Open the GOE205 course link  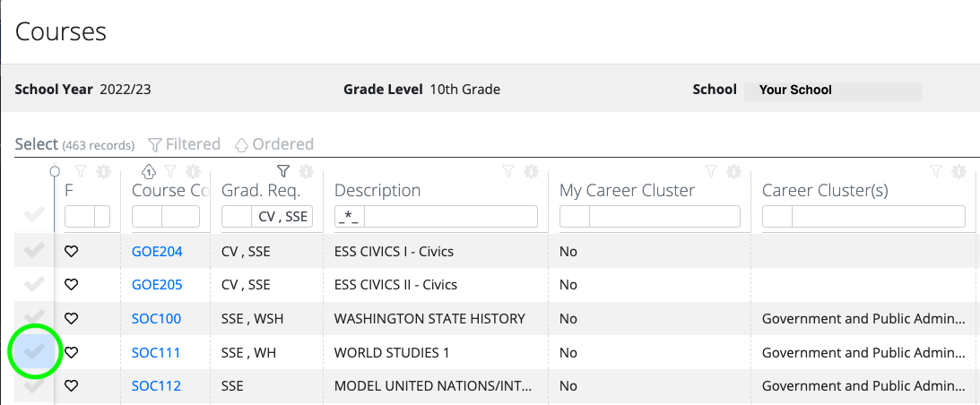[157, 285]
